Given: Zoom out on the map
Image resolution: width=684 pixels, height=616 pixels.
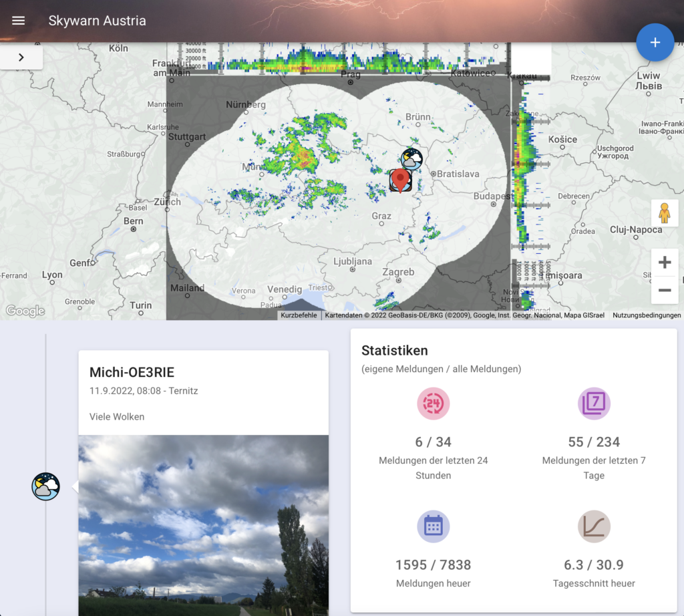Looking at the screenshot, I should click(665, 290).
